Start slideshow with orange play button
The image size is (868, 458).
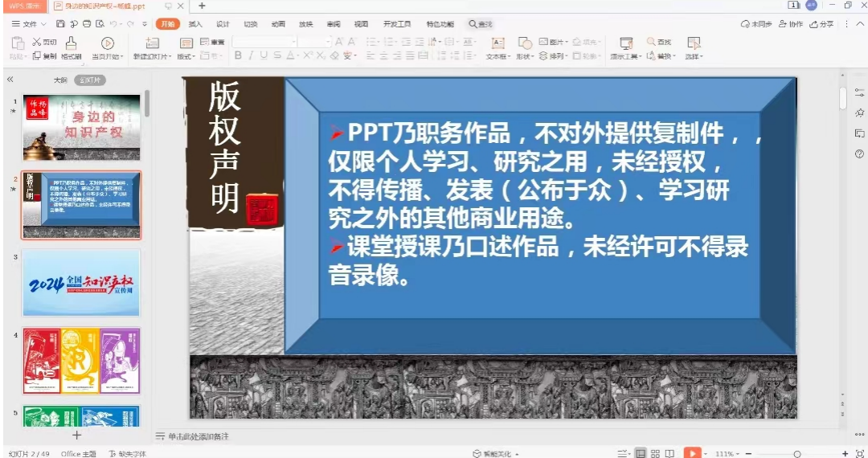[x=692, y=453]
